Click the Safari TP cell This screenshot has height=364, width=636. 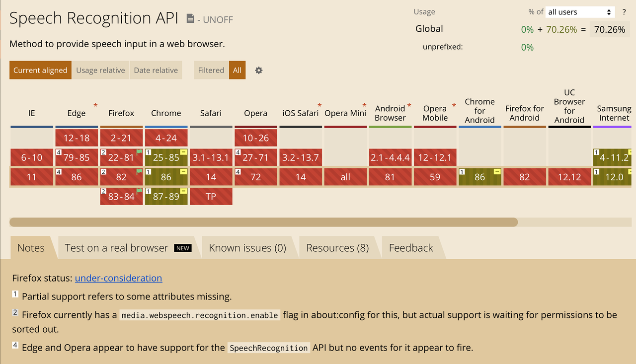[x=211, y=197]
